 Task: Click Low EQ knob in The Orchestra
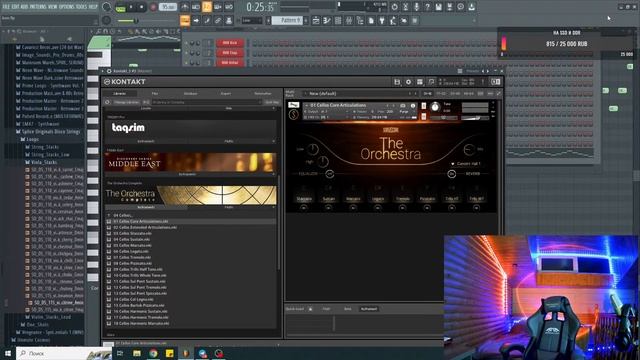coord(313,149)
